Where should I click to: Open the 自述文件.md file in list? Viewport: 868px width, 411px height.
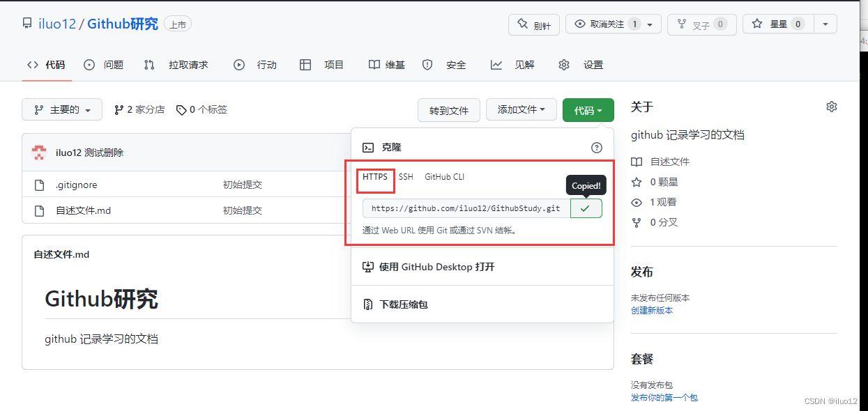[84, 210]
